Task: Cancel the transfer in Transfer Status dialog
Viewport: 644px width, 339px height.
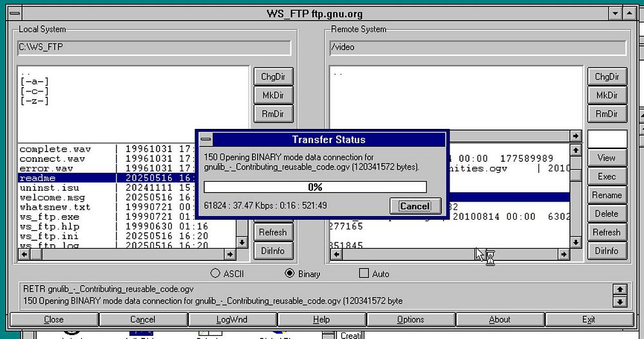Action: (415, 206)
